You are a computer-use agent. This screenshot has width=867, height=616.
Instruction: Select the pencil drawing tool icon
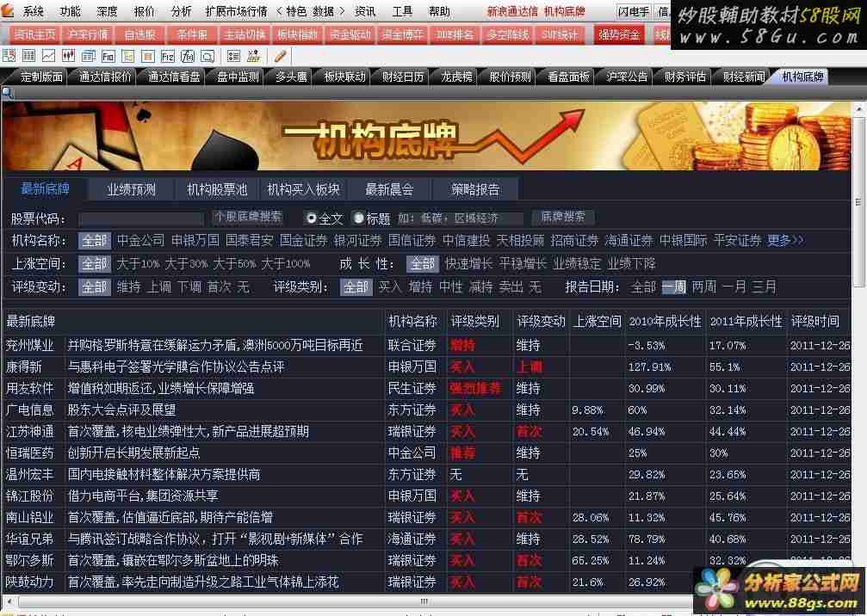(281, 56)
